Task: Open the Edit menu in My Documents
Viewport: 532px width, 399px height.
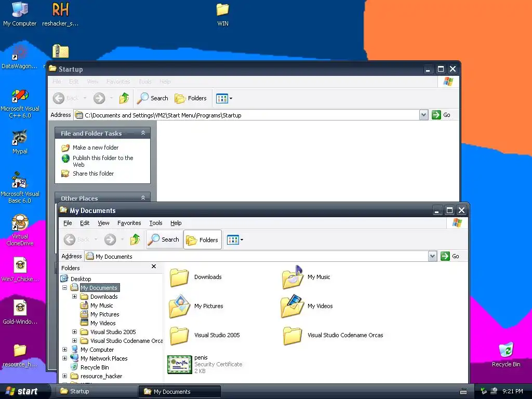Action: coord(85,223)
